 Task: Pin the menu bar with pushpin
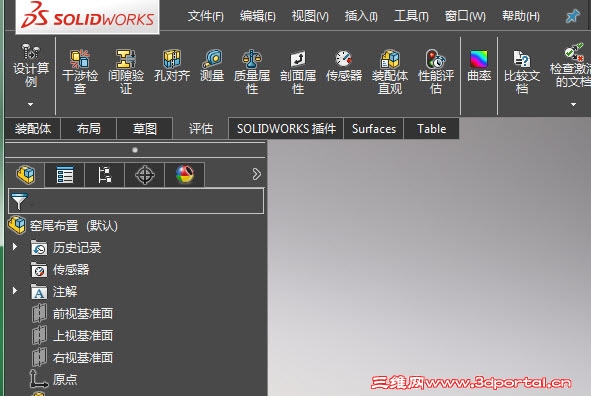(572, 16)
